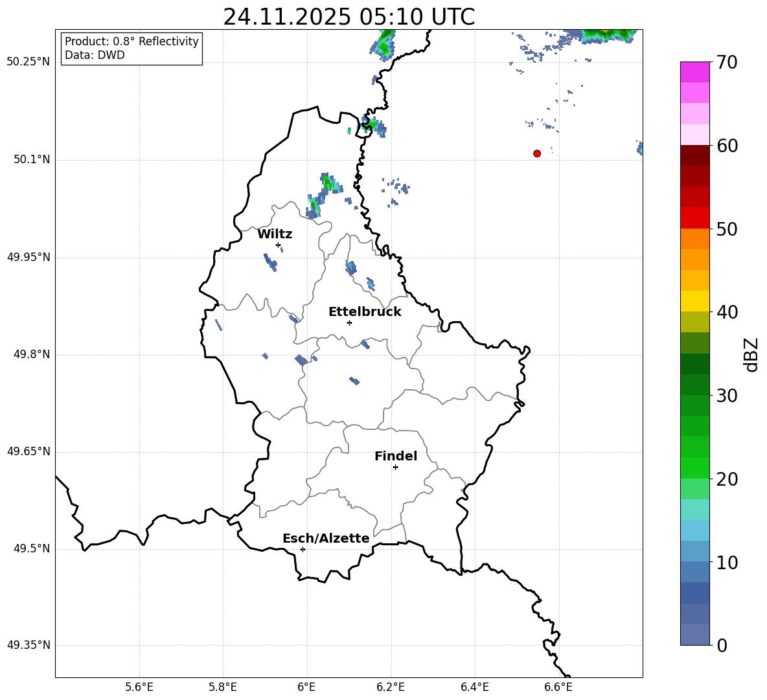
Task: Click the 50.1°N latitude label
Action: click(32, 159)
